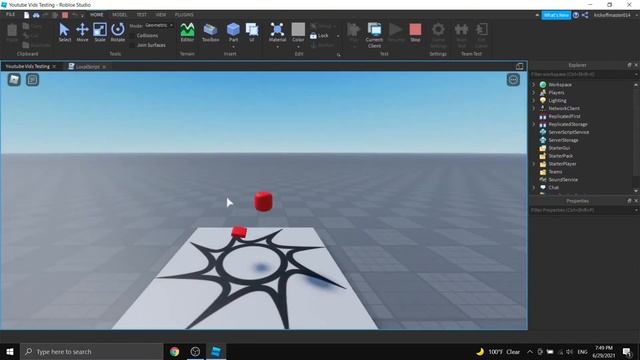Viewport: 640px width, 360px height.
Task: Switch to the PLUGINS ribbon tab
Action: (x=184, y=15)
